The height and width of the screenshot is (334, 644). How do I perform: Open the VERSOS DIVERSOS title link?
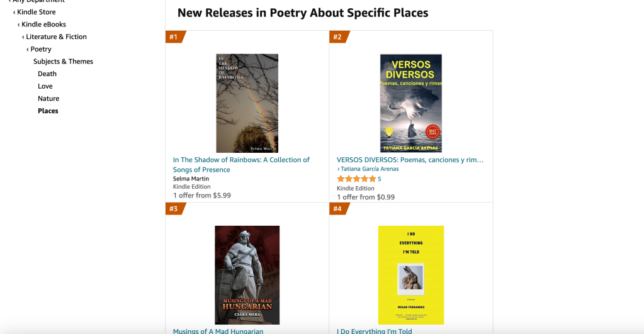coord(410,160)
